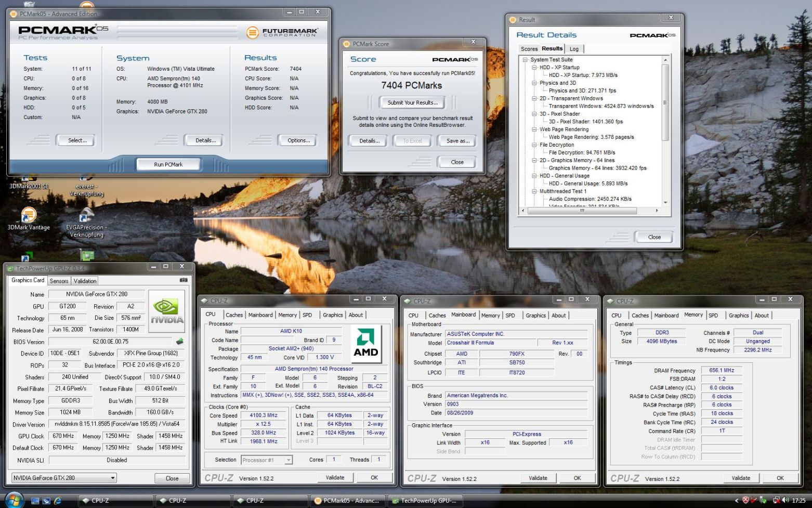
Task: Launch Internet Explorer from quick launch
Action: [58, 501]
